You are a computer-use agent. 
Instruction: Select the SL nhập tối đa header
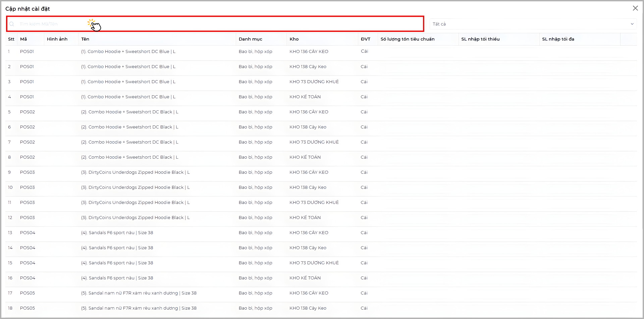558,39
